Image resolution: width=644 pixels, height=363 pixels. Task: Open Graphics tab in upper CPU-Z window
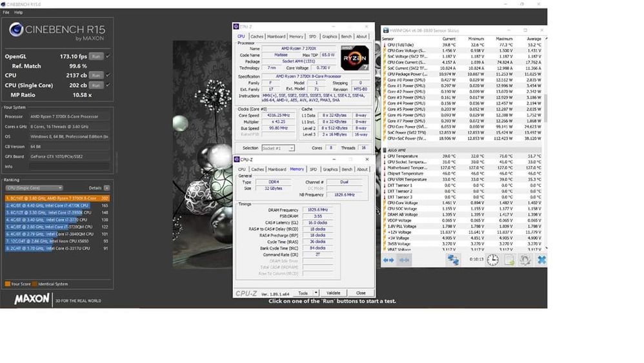[x=329, y=37]
